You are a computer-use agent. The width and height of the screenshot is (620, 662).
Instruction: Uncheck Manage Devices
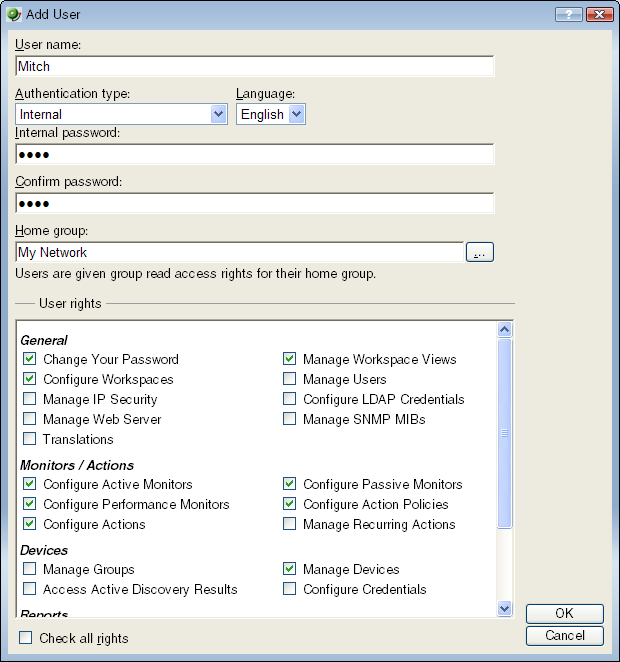pos(290,569)
